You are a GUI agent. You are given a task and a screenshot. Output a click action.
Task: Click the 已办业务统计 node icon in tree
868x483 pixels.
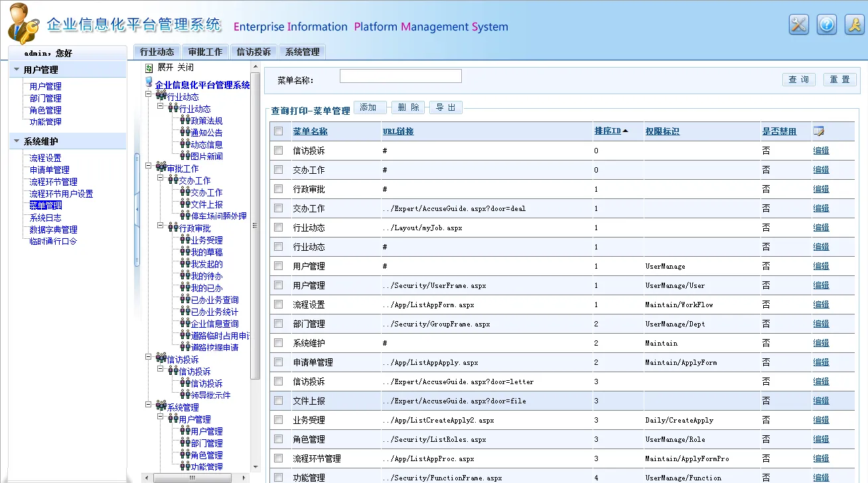coord(185,312)
